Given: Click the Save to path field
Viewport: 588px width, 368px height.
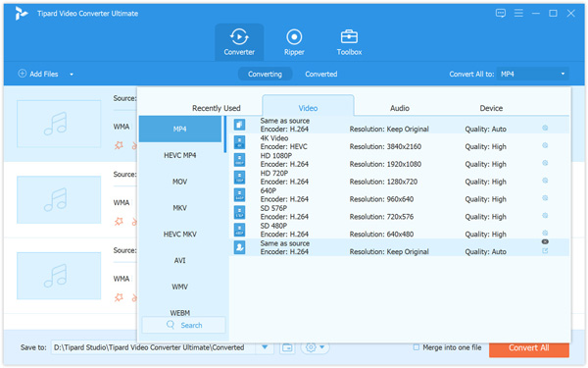Looking at the screenshot, I should [154, 347].
